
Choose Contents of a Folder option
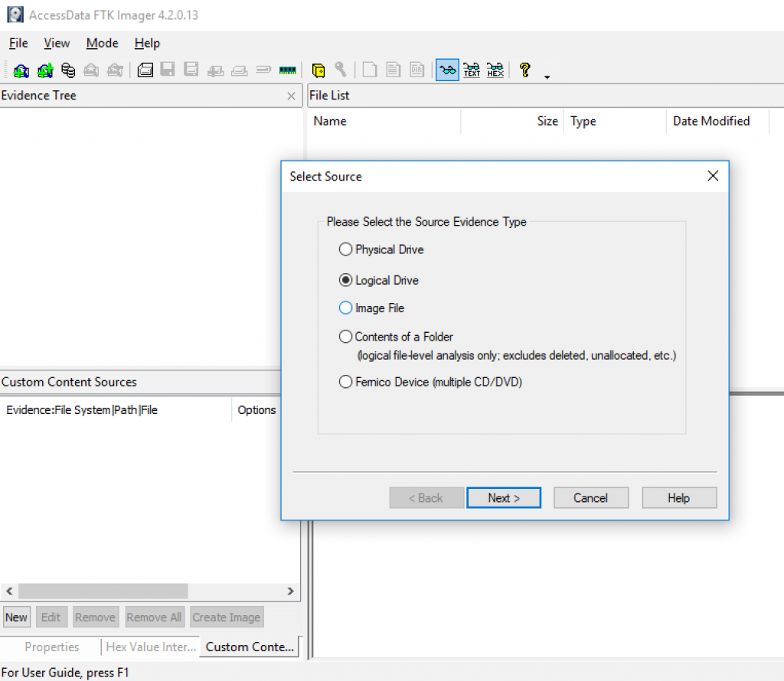pyautogui.click(x=346, y=337)
